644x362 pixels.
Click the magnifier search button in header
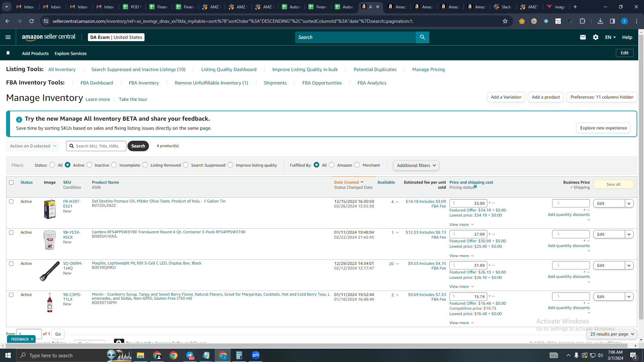point(422,37)
